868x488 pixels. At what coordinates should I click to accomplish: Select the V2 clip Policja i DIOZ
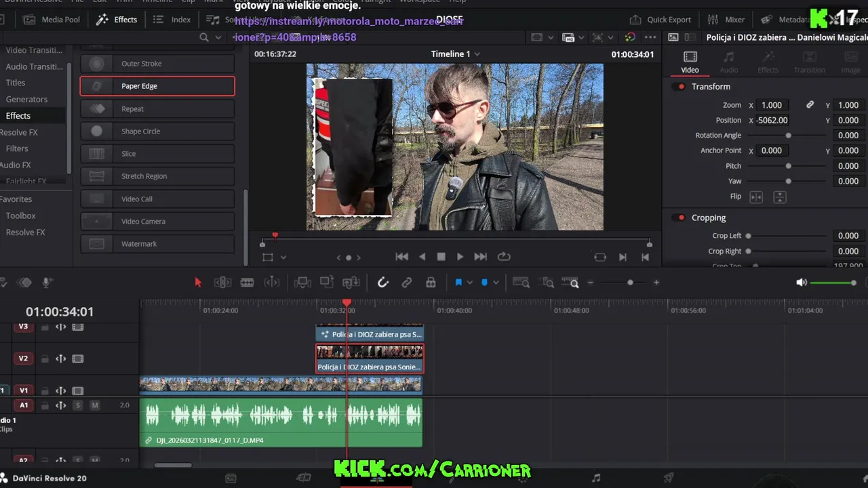[370, 359]
